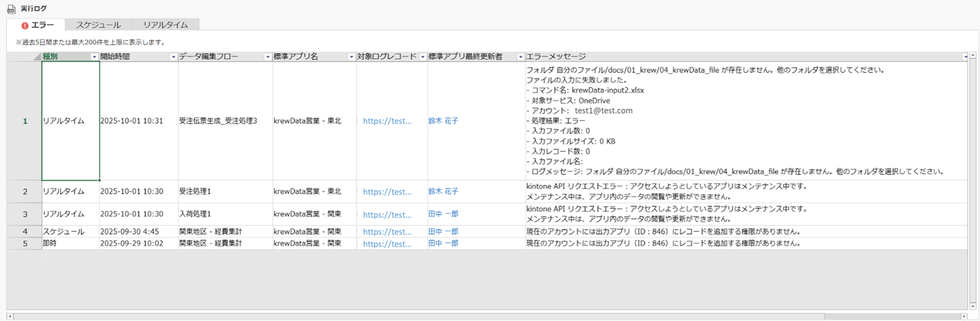This screenshot has width=980, height=321.
Task: Click the red error icon on エラー tab
Action: pos(25,25)
